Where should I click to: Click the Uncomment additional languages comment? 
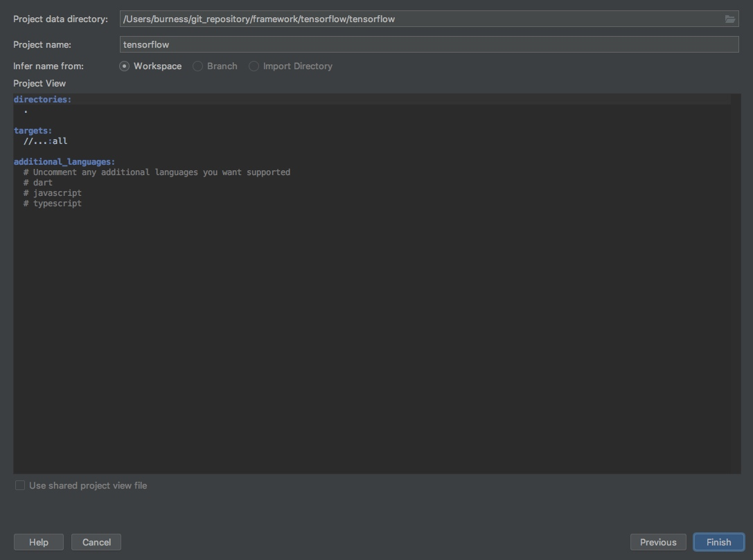157,172
